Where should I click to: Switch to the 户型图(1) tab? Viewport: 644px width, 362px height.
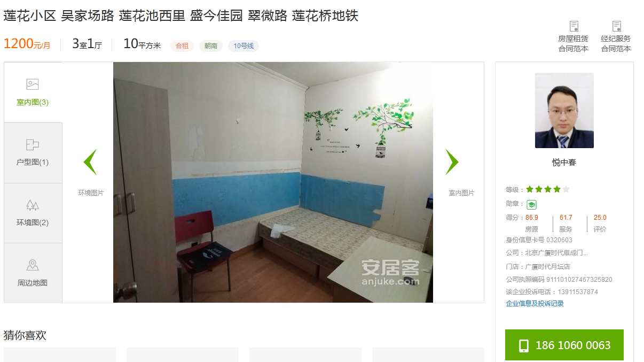pos(33,153)
